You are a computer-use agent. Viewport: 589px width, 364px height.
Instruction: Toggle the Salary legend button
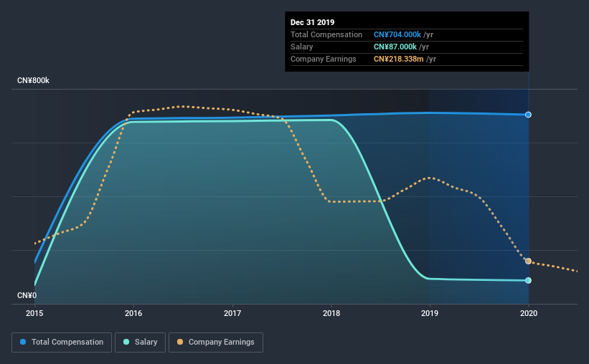coord(140,343)
